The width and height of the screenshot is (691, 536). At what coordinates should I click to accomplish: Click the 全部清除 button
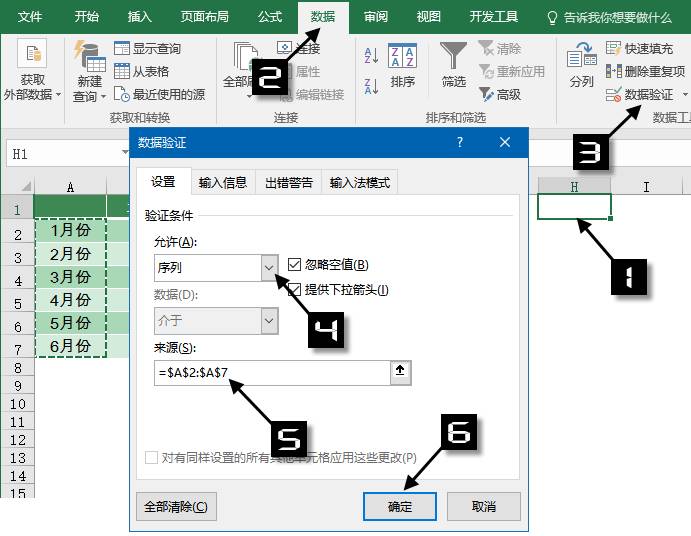coord(176,506)
